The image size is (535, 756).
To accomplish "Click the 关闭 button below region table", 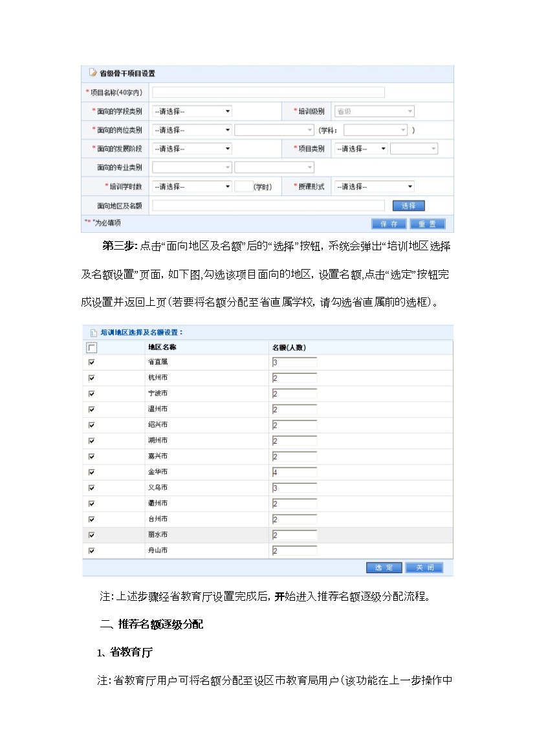I will click(x=424, y=567).
